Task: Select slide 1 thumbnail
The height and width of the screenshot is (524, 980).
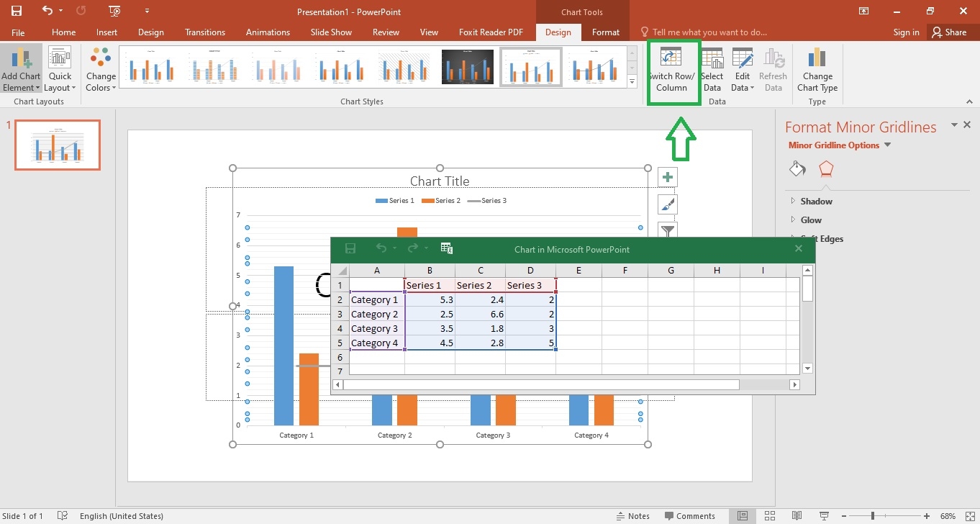Action: (x=58, y=145)
